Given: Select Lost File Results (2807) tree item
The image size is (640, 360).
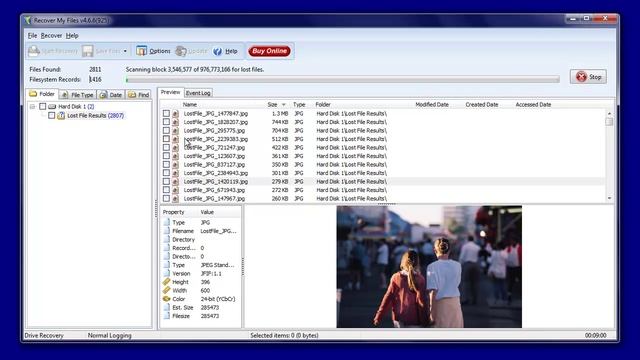Looking at the screenshot, I should (x=95, y=116).
